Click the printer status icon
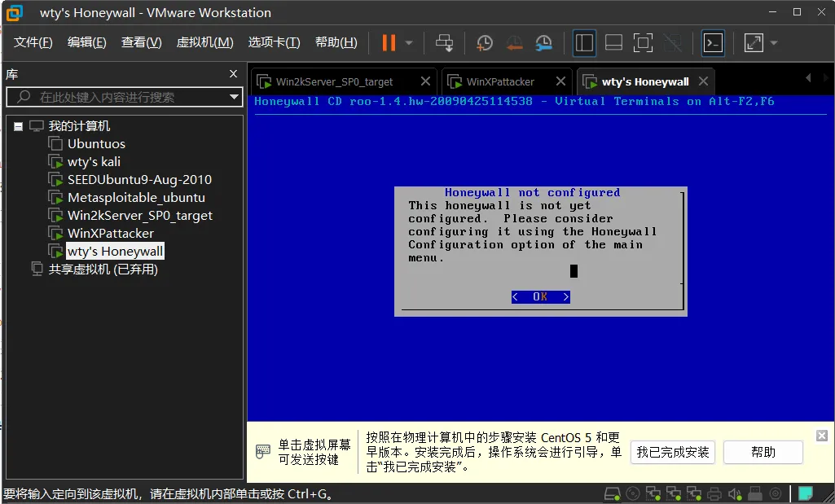The image size is (835, 504). pyautogui.click(x=714, y=494)
